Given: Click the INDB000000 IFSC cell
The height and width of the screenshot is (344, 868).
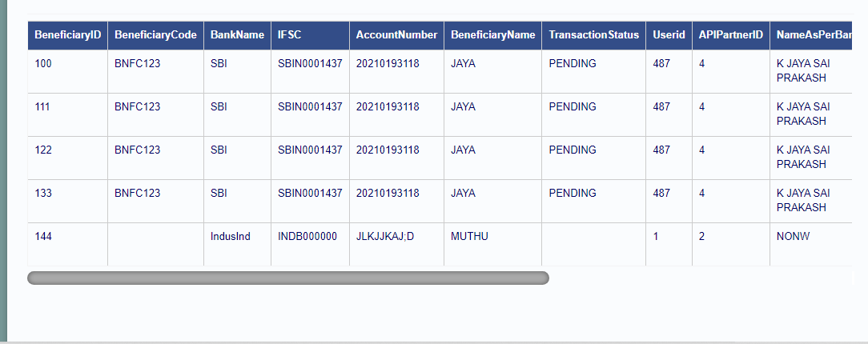Looking at the screenshot, I should click(x=310, y=245).
